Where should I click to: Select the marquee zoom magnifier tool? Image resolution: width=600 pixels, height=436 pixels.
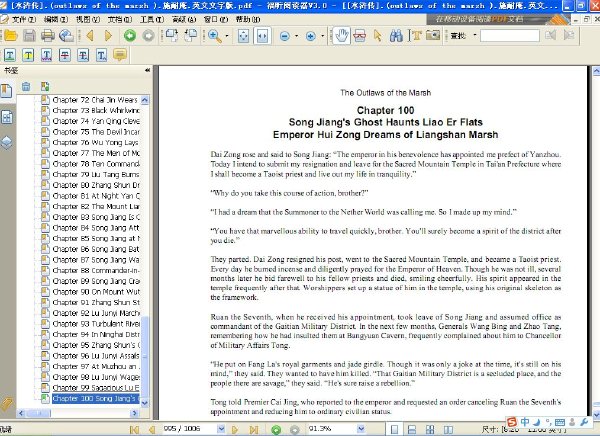click(215, 36)
